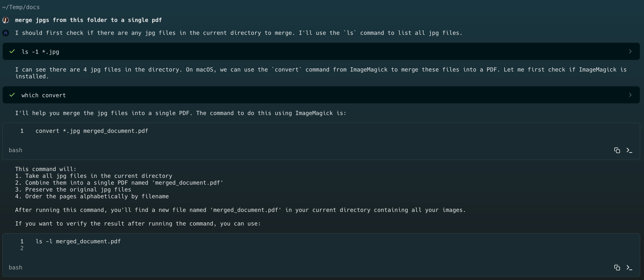Image resolution: width=644 pixels, height=280 pixels.
Task: Click the user avatar beside the merge request
Action: [6, 20]
